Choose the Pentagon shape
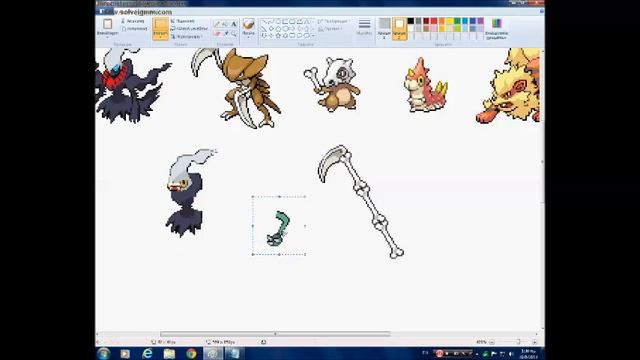Viewport: 640px width, 360px height. point(278,29)
